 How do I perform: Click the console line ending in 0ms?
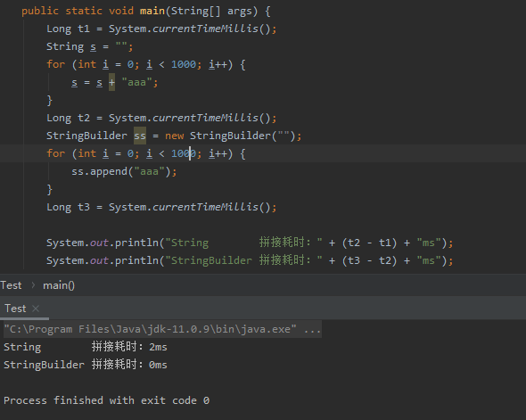(86, 365)
